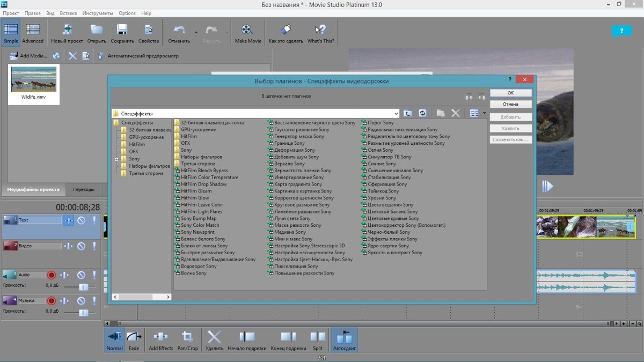Switch to Advanced editing mode
The image size is (644, 362).
(x=33, y=33)
